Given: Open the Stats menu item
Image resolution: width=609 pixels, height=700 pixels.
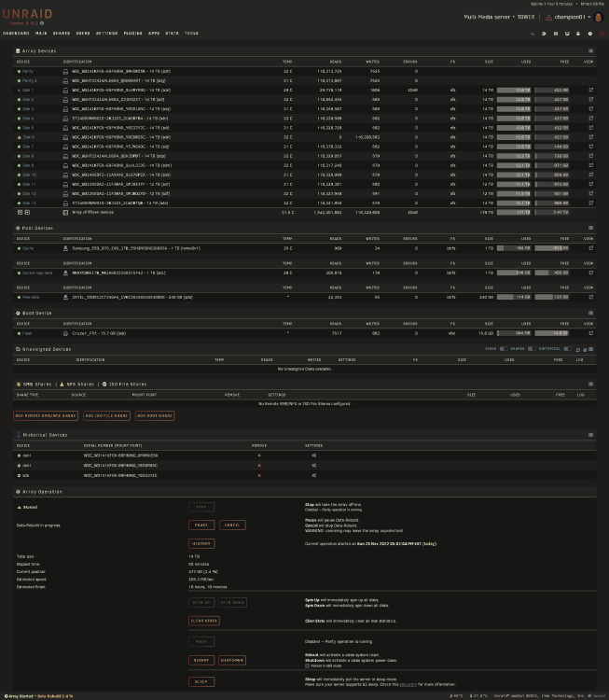Looking at the screenshot, I should [x=173, y=33].
